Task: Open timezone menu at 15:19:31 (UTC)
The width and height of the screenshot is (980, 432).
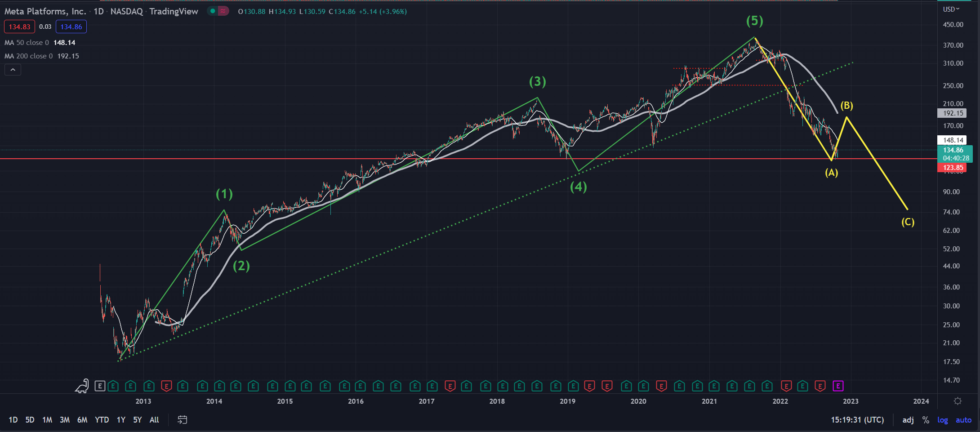Action: point(857,420)
